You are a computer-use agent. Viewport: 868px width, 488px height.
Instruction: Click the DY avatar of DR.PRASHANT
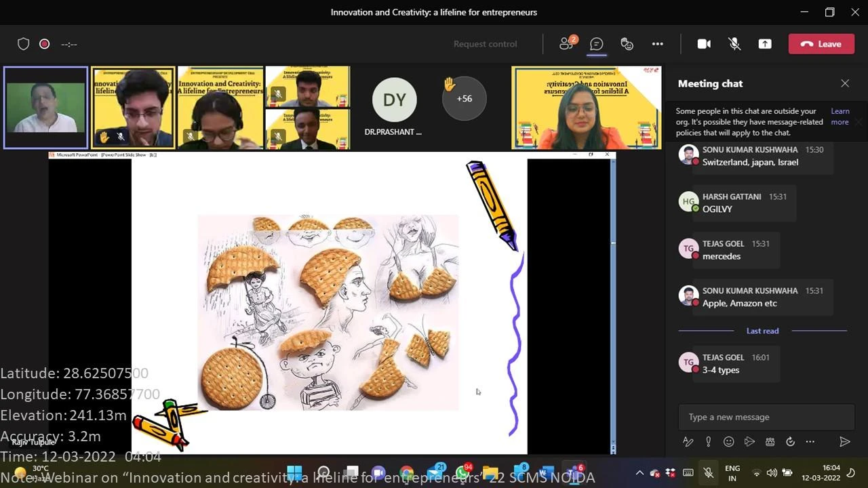tap(394, 100)
